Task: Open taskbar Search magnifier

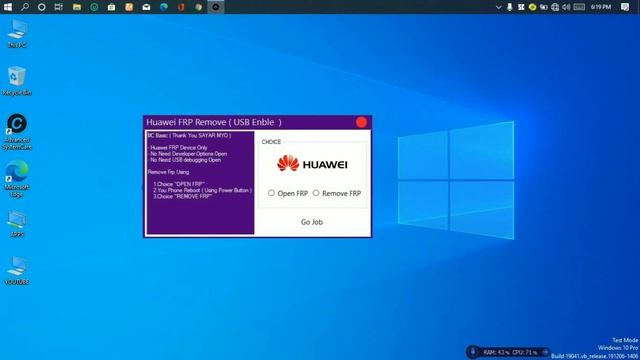Action: click(x=25, y=7)
